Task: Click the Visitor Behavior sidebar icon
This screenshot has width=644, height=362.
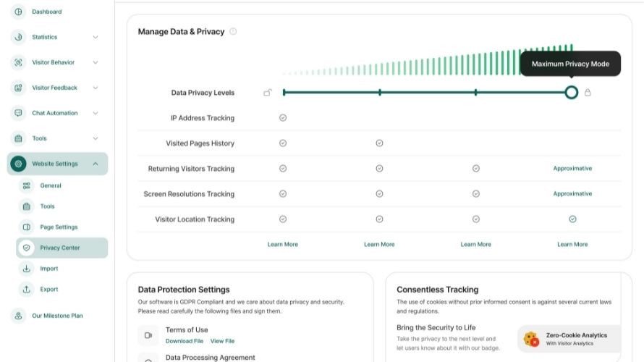Action: (x=18, y=62)
